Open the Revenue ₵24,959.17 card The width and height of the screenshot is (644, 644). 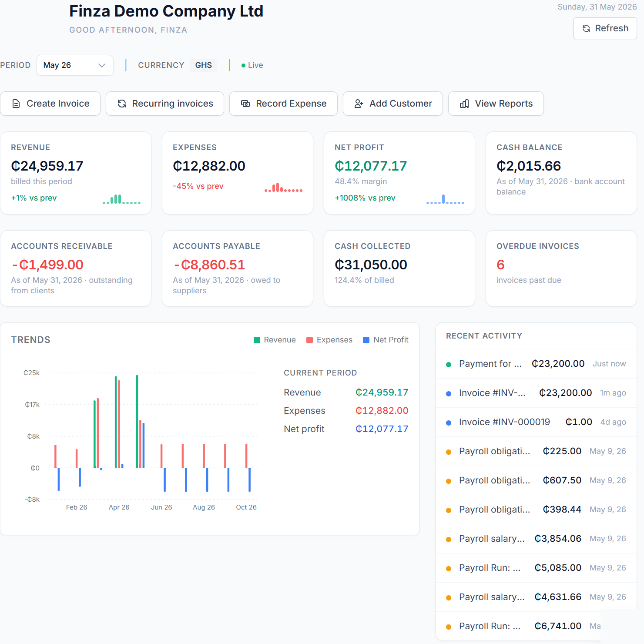[76, 173]
